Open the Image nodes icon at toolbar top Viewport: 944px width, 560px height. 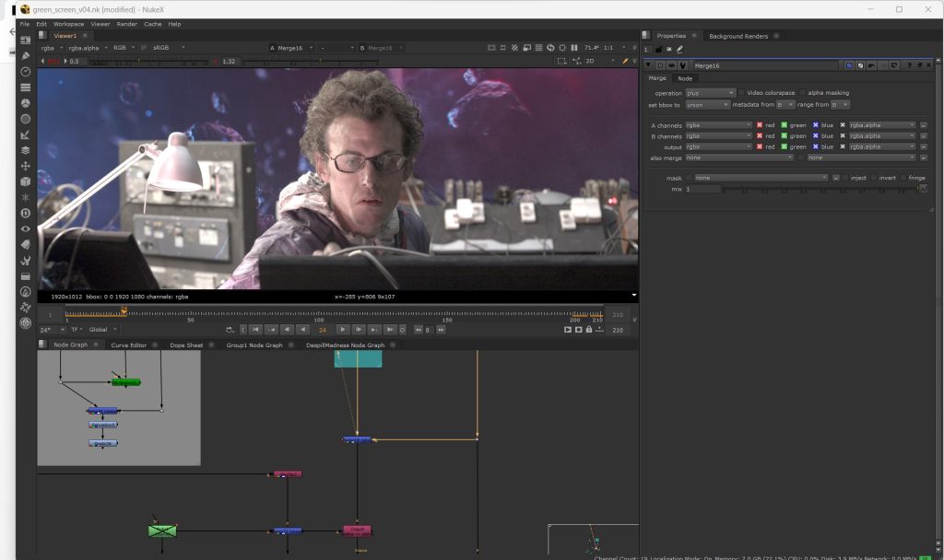pyautogui.click(x=25, y=41)
